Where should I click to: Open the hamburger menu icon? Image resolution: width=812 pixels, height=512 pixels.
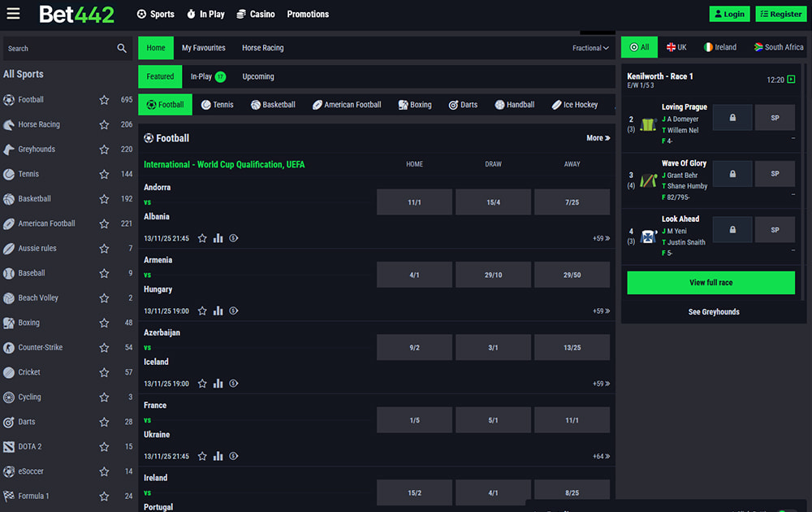13,14
